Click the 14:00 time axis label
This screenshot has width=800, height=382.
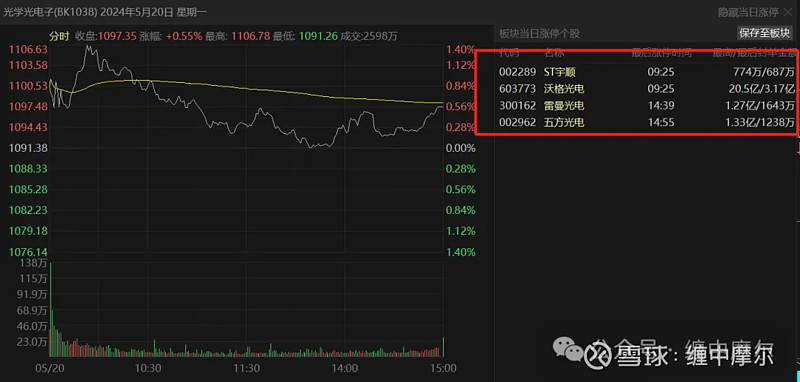click(345, 368)
